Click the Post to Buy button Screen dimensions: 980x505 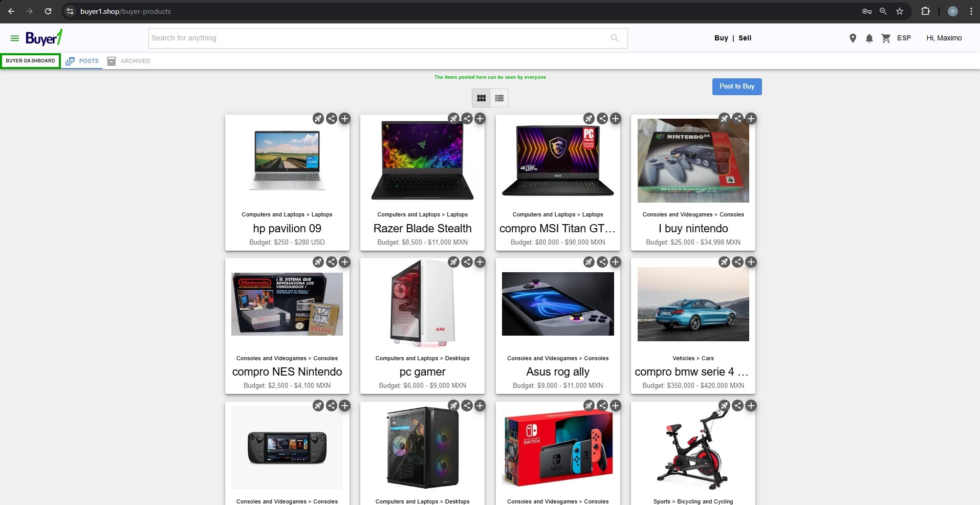737,86
